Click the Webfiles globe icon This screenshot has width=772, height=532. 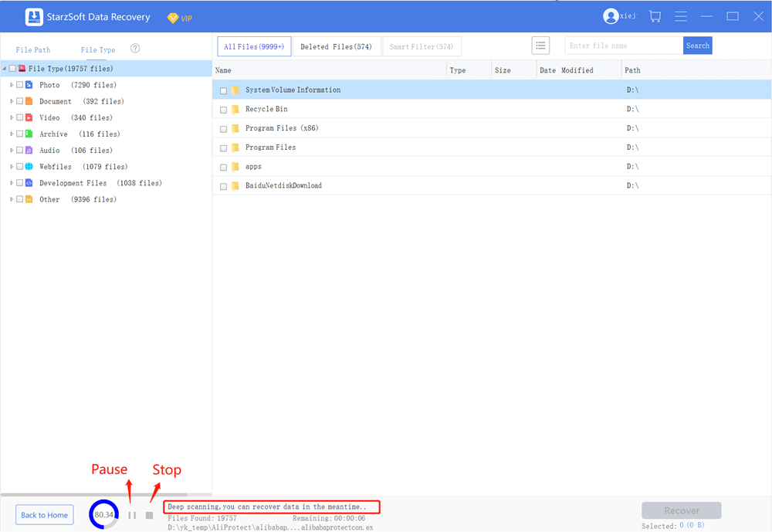29,167
